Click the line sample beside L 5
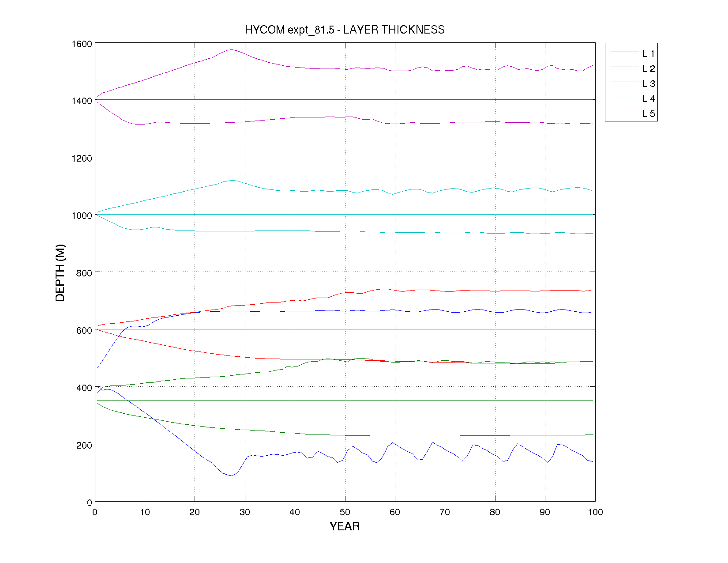 tap(624, 112)
